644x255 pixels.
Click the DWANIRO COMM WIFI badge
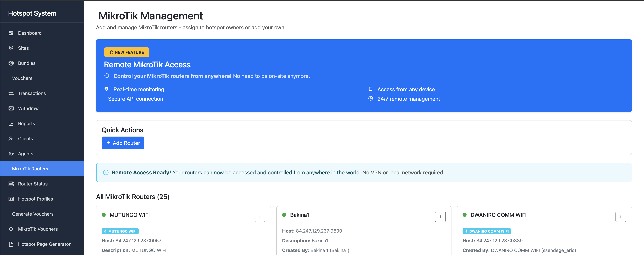tap(487, 231)
